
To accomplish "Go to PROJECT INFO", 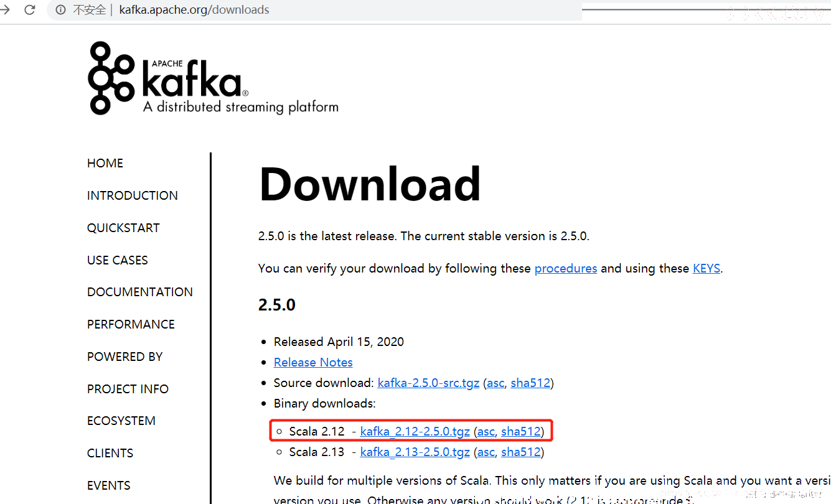I will [x=128, y=389].
